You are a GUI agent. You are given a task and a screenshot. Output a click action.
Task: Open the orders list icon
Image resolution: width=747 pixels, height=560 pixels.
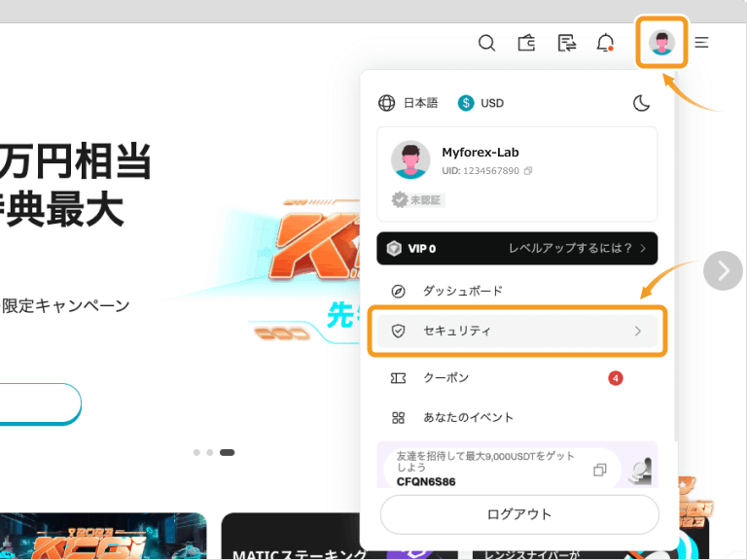[567, 43]
